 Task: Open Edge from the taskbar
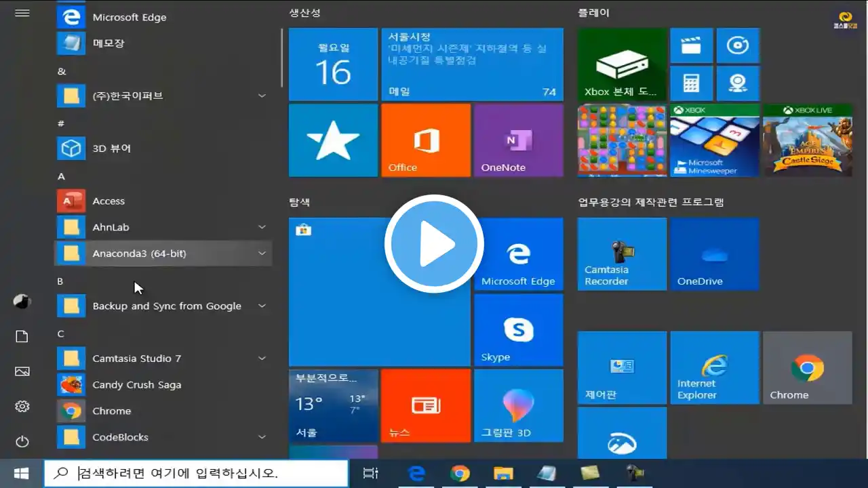416,473
